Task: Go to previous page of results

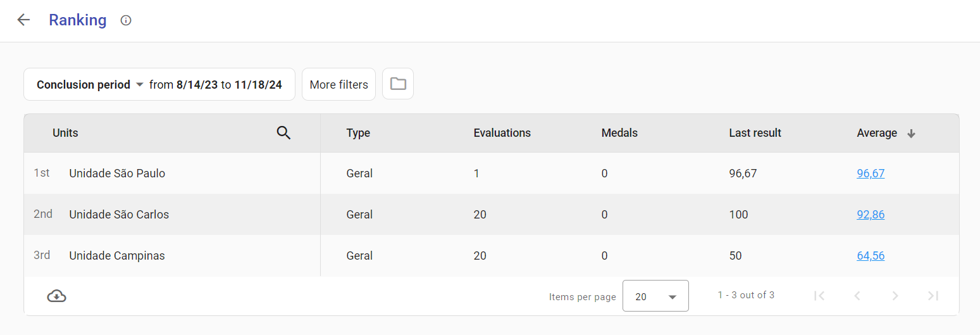Action: tap(857, 296)
